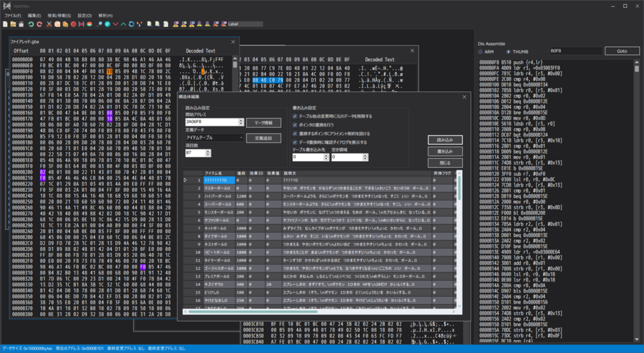Decrease 空き領域 with its down spinner
Viewport: 644px width, 353px height.
(365, 159)
